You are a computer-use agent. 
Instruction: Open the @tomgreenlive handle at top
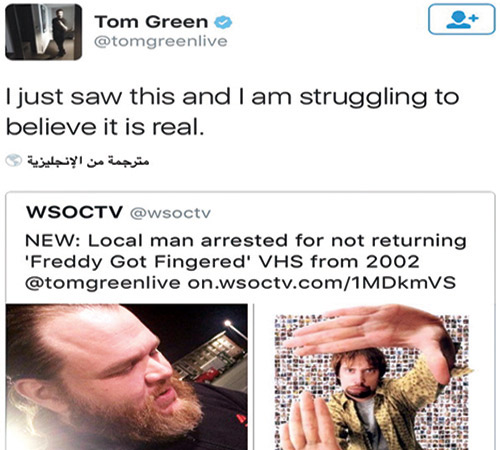(x=161, y=42)
